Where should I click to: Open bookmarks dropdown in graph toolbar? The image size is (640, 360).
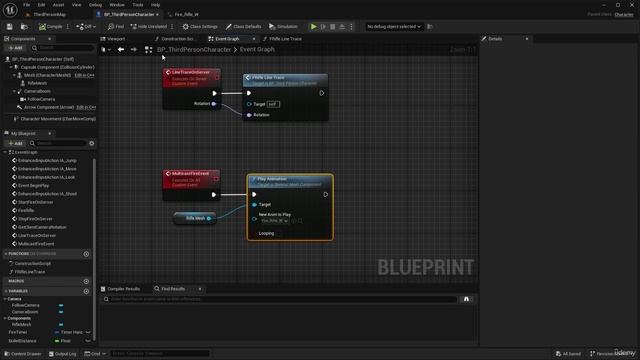[106, 49]
